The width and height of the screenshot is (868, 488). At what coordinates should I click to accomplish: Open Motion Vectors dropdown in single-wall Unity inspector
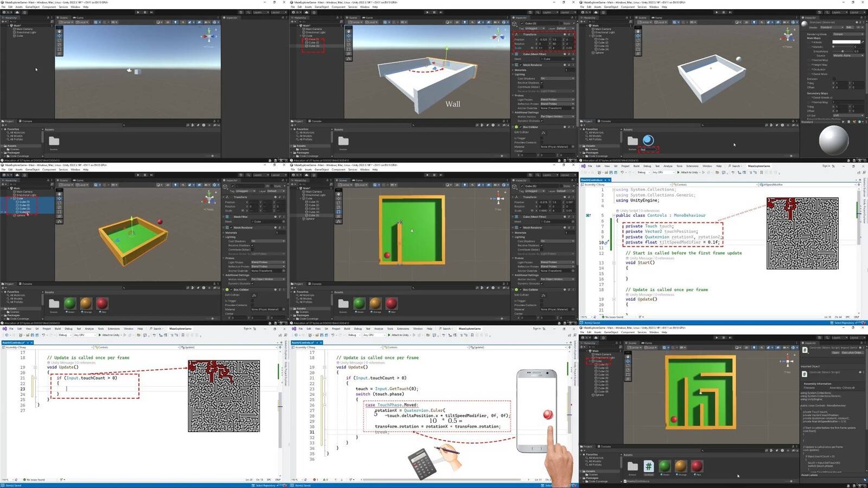click(558, 279)
